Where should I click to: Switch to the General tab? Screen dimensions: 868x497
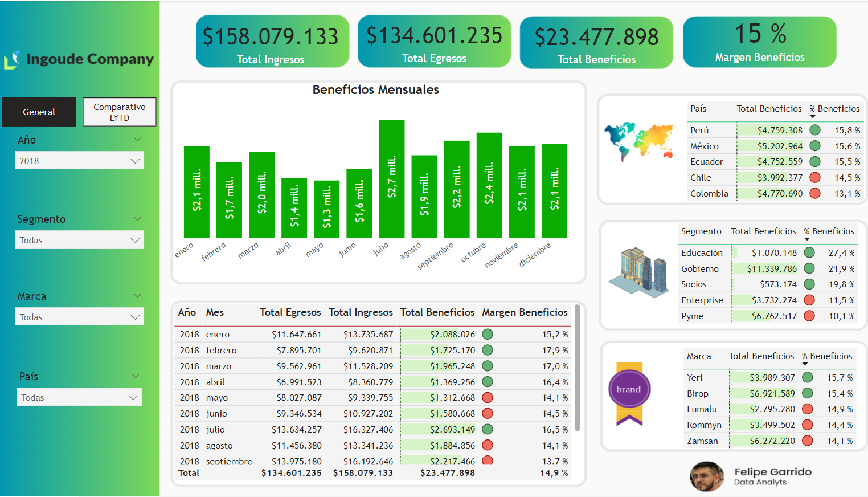39,112
